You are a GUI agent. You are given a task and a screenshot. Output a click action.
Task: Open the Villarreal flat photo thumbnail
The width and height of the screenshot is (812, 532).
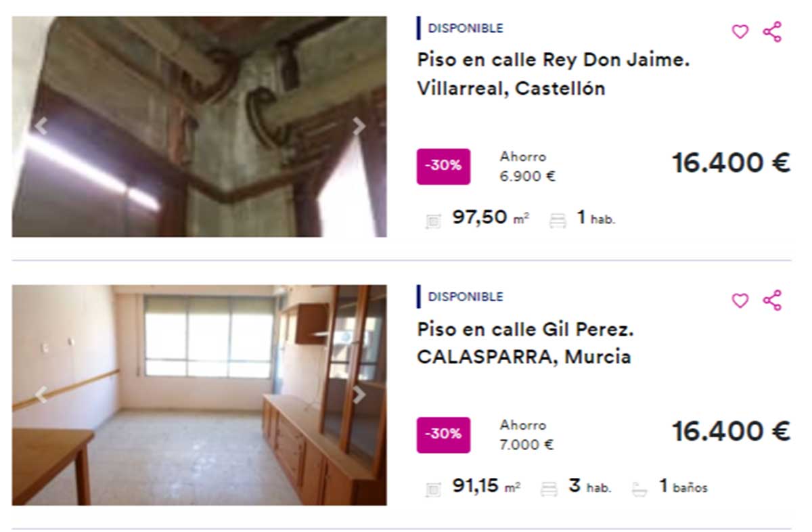coord(200,127)
